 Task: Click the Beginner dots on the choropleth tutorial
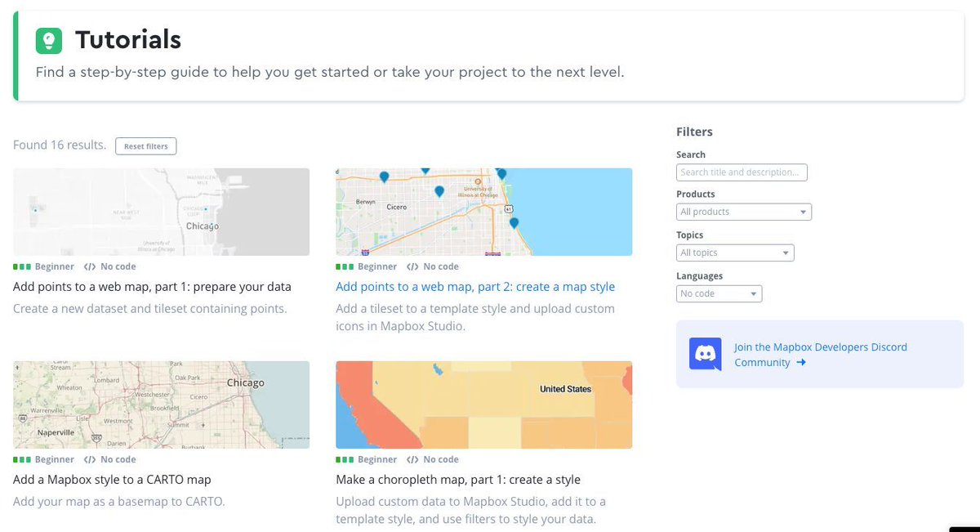point(345,458)
